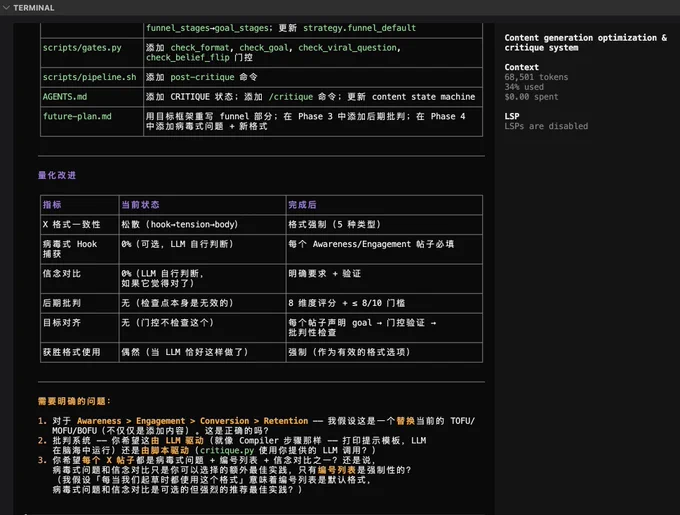Click the critique.py text in question 2
Screen dimensions: 680x515
[227, 450]
